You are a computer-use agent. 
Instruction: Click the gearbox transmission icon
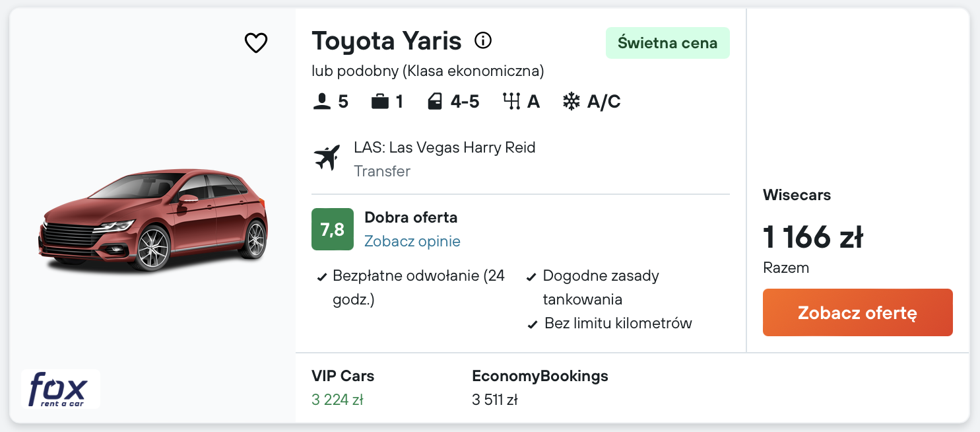pyautogui.click(x=511, y=102)
